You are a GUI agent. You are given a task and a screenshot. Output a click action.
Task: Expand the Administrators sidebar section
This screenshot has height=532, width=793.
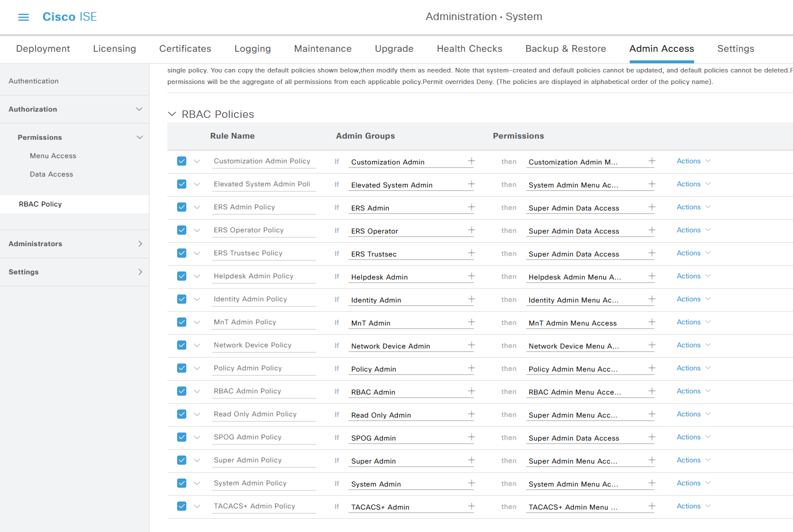click(x=140, y=244)
